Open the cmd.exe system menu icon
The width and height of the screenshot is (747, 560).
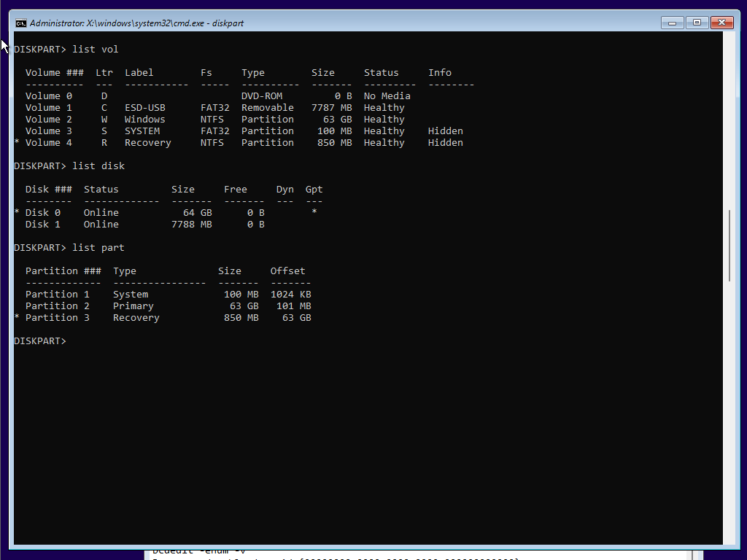[x=20, y=23]
